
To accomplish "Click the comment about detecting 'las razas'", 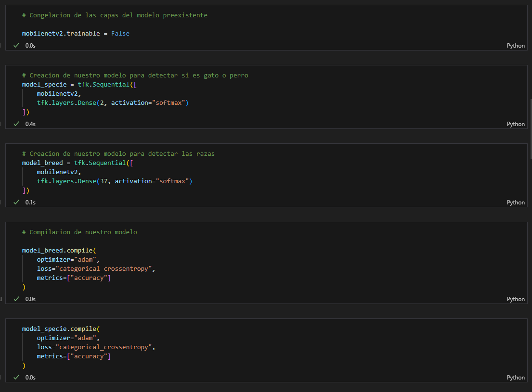I will (x=118, y=153).
